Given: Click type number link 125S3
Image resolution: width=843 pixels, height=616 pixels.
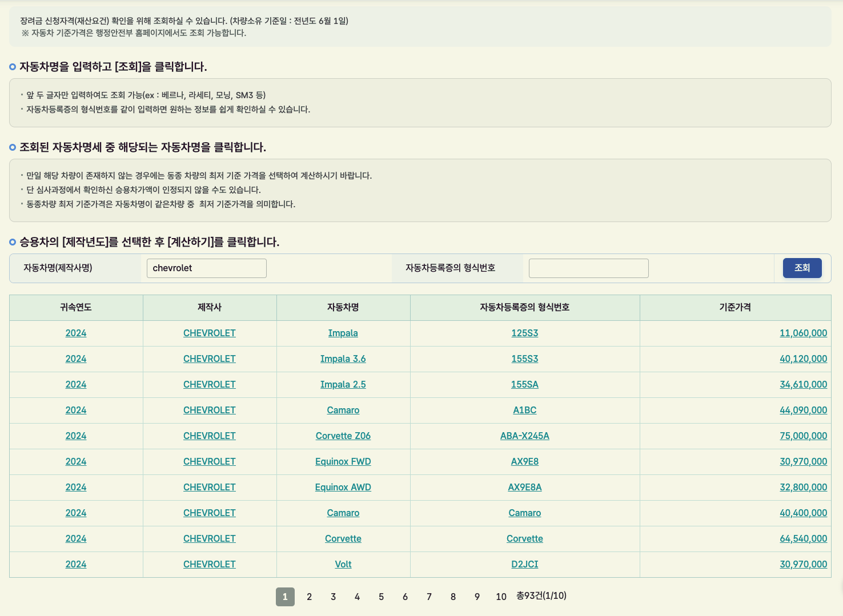Looking at the screenshot, I should [524, 333].
